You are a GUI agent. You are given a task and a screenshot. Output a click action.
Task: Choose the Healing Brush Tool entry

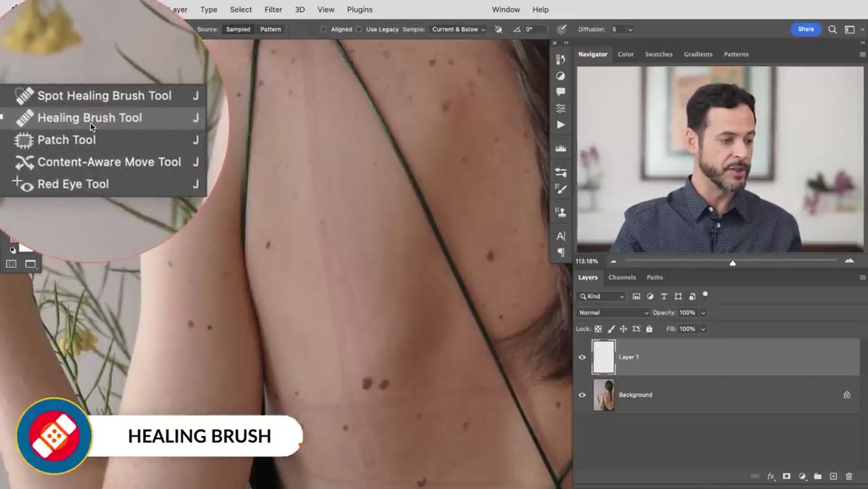click(103, 118)
